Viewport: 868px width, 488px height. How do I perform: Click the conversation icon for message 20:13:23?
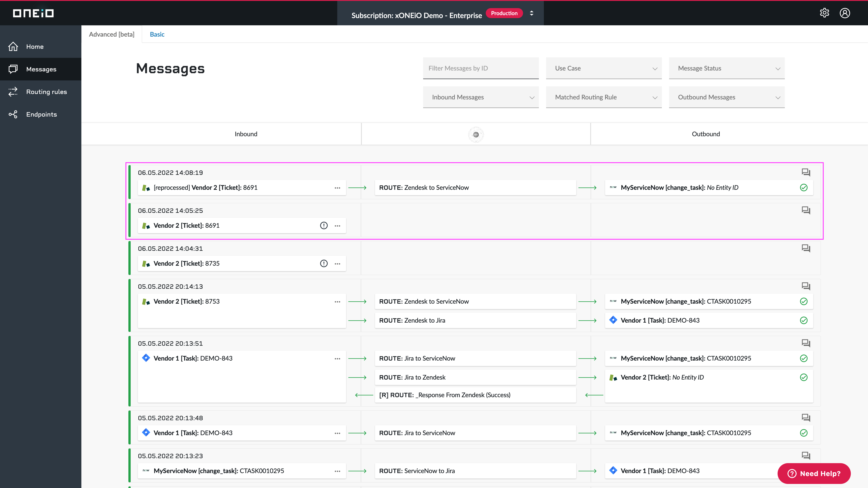point(806,456)
